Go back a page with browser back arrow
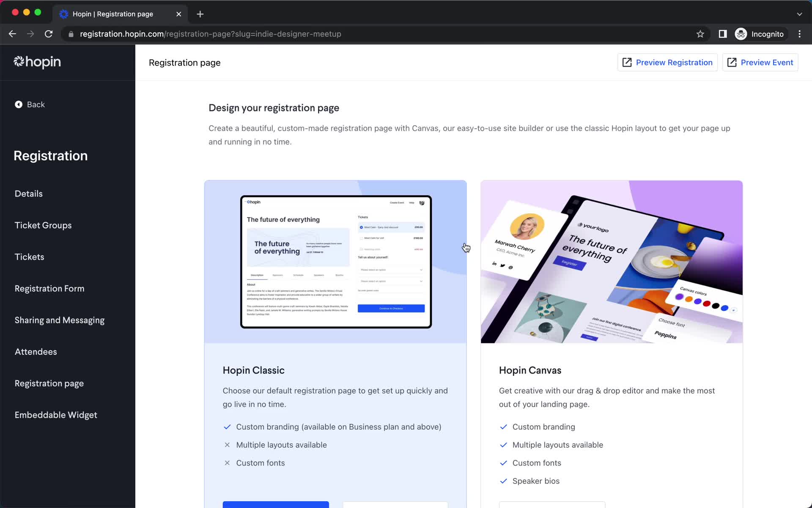This screenshot has width=812, height=508. click(12, 34)
